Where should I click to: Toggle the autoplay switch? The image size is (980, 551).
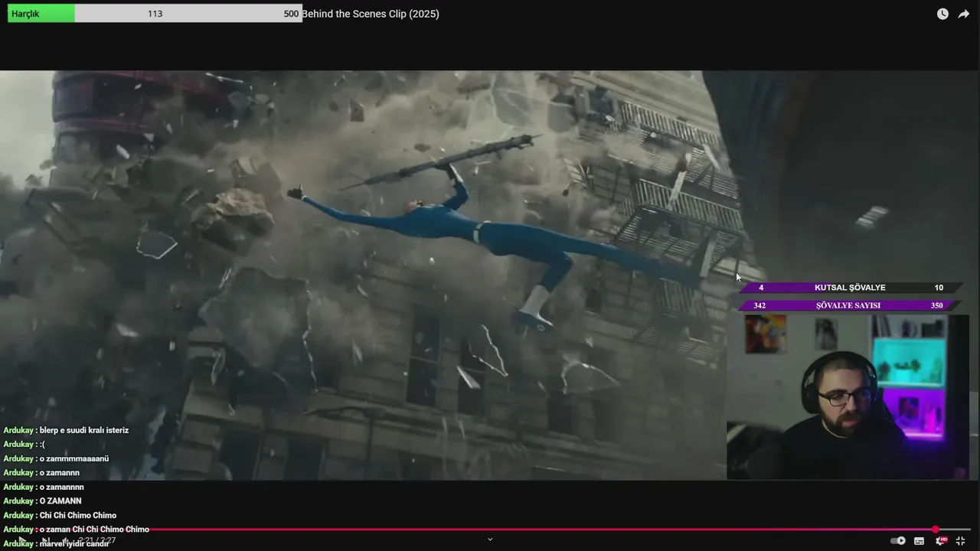[x=898, y=540]
